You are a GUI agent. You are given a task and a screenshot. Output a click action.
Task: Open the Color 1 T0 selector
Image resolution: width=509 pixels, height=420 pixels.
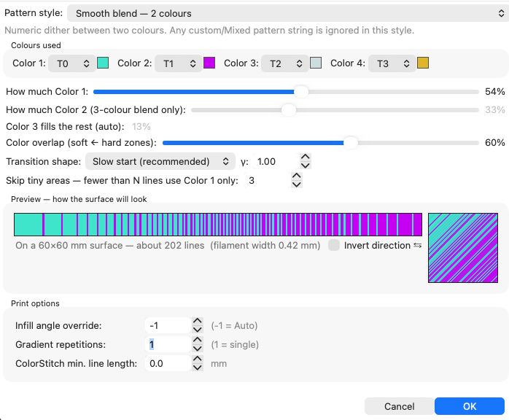(x=71, y=63)
